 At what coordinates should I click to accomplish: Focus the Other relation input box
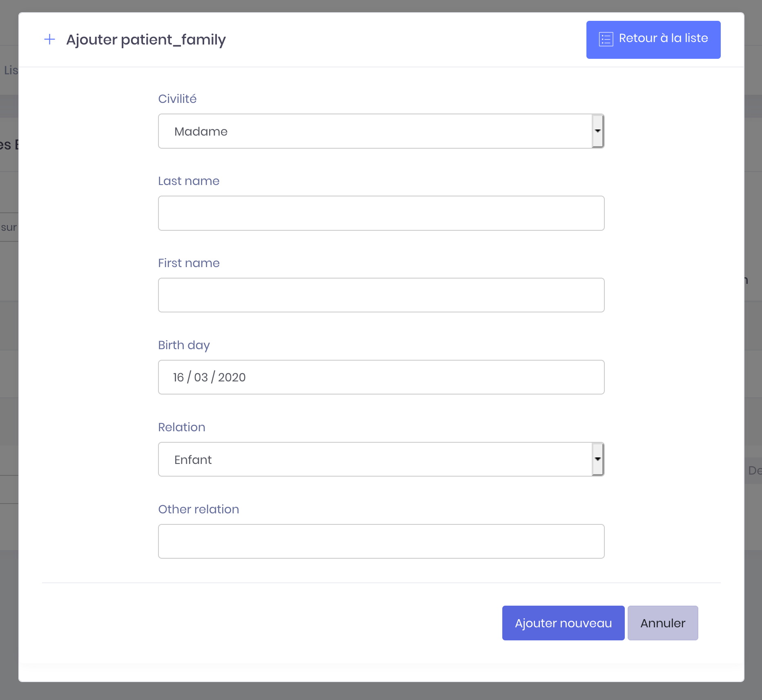pyautogui.click(x=381, y=542)
